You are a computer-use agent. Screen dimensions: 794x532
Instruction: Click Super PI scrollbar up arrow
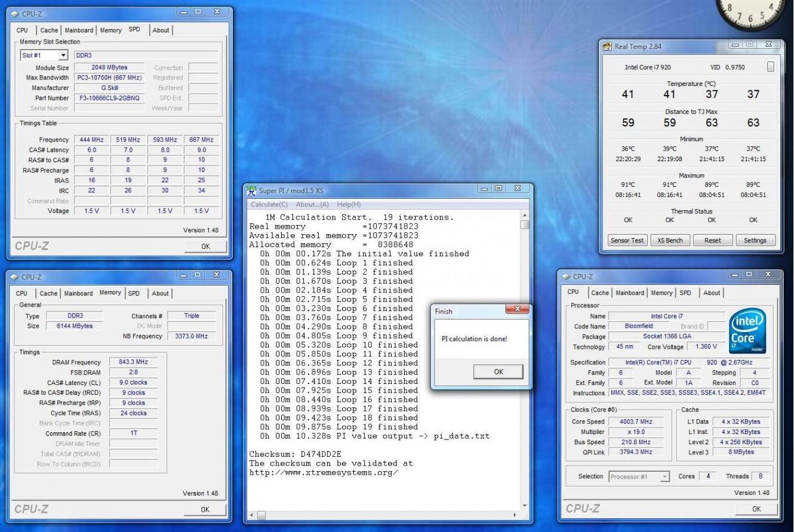pyautogui.click(x=524, y=215)
